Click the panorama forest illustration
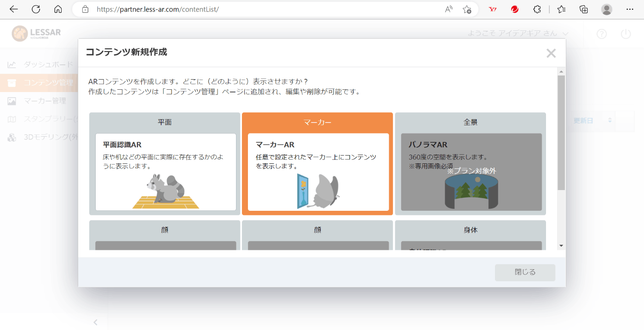 pyautogui.click(x=471, y=191)
